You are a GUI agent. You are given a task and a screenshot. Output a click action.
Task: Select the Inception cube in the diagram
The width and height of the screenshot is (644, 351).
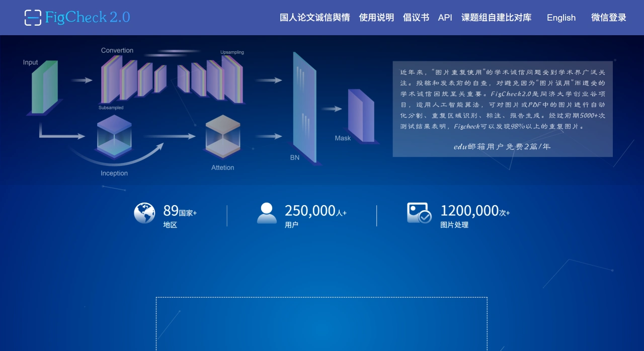[x=114, y=136]
